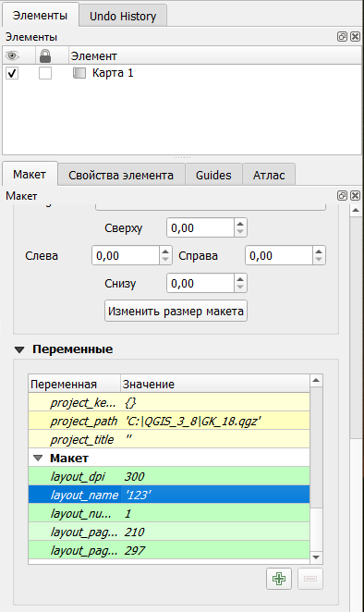
Task: Switch to the Элементы tab
Action: point(40,15)
